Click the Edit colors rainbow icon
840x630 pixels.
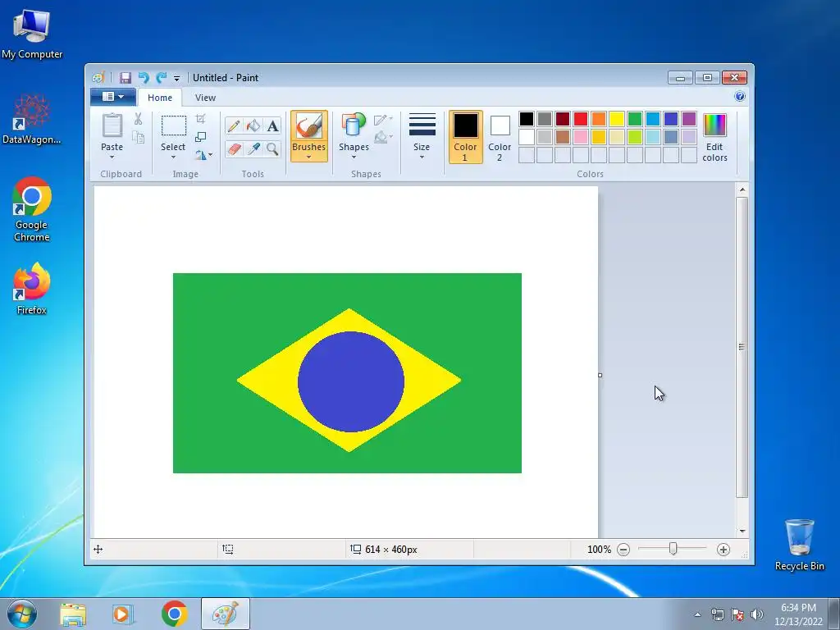714,126
